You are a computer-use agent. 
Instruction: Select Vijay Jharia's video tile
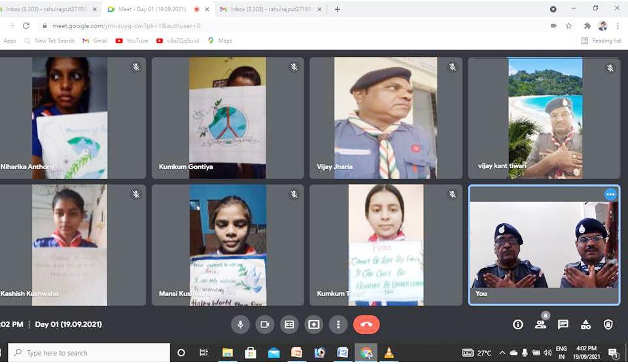pyautogui.click(x=385, y=118)
